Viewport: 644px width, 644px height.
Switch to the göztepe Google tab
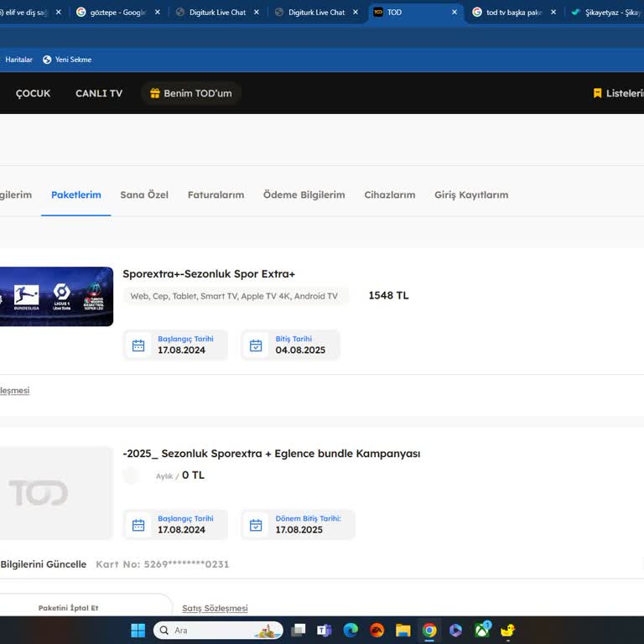tap(112, 13)
